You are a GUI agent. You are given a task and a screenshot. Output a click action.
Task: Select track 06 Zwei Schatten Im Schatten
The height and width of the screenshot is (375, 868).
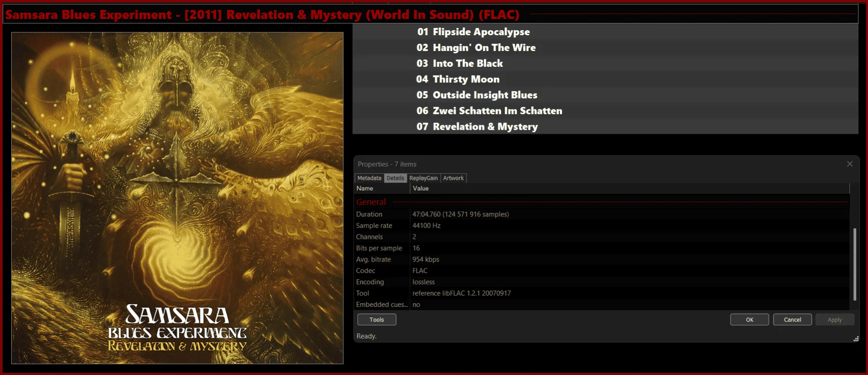click(x=605, y=111)
